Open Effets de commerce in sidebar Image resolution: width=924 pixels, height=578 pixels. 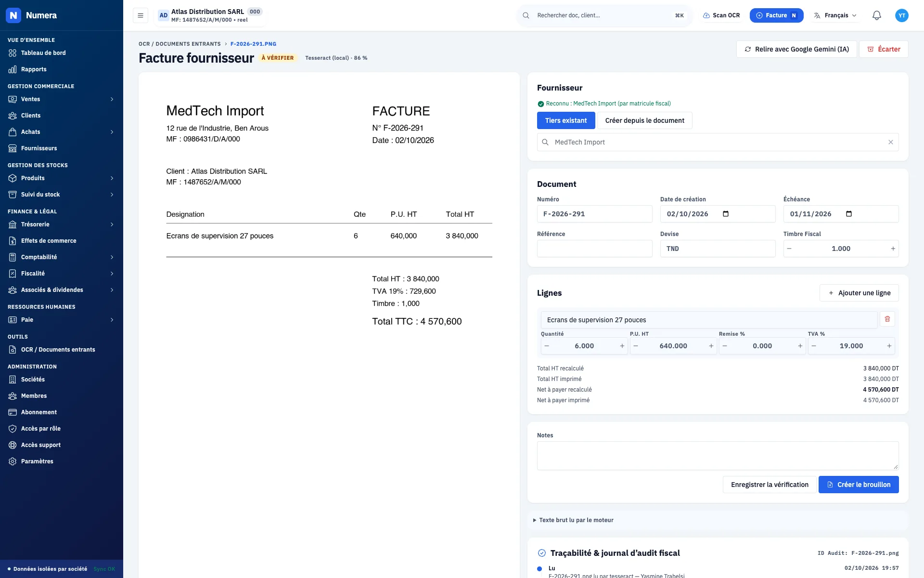pyautogui.click(x=62, y=241)
